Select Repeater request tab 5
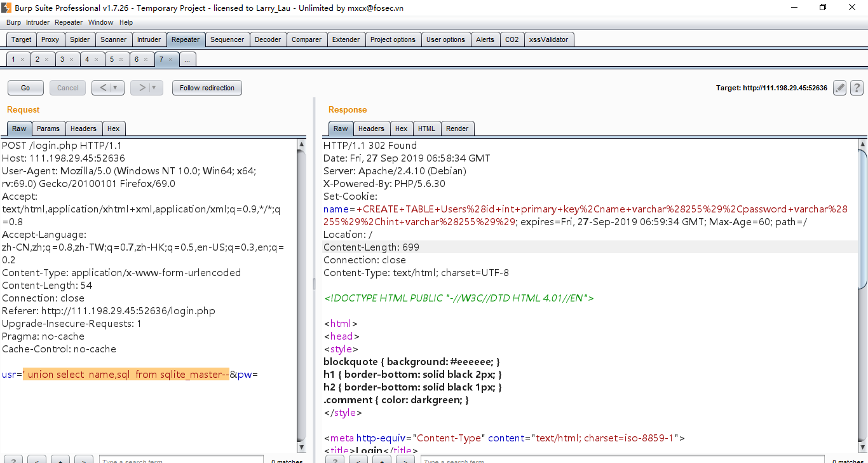Image resolution: width=868 pixels, height=463 pixels. (x=112, y=59)
